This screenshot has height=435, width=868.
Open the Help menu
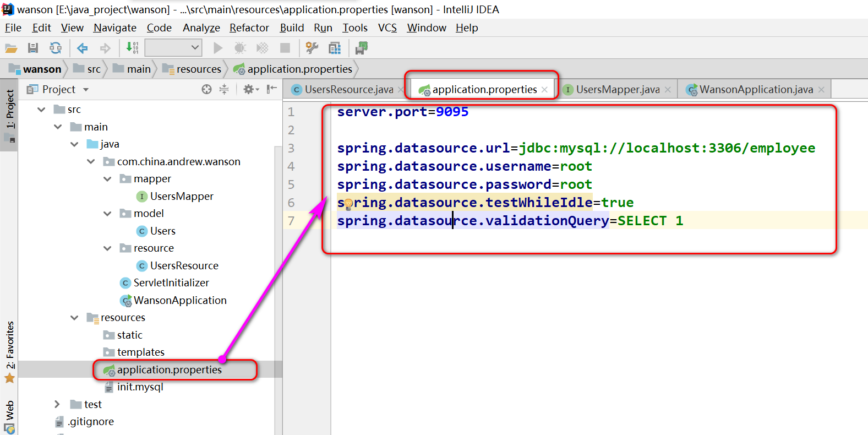point(467,28)
